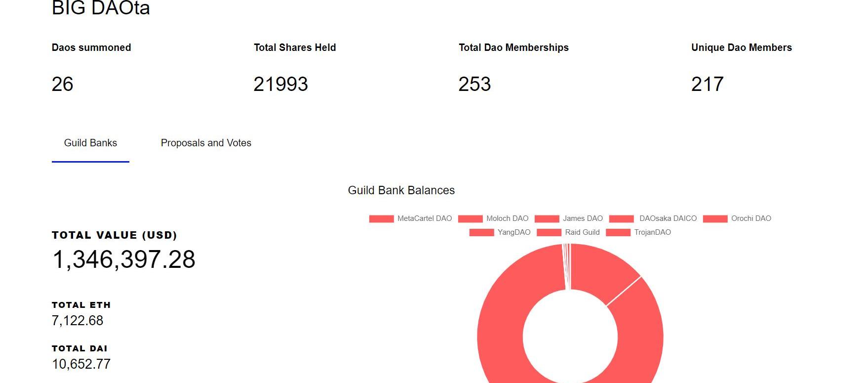Toggle the Orochi DAO legend color box

[715, 218]
